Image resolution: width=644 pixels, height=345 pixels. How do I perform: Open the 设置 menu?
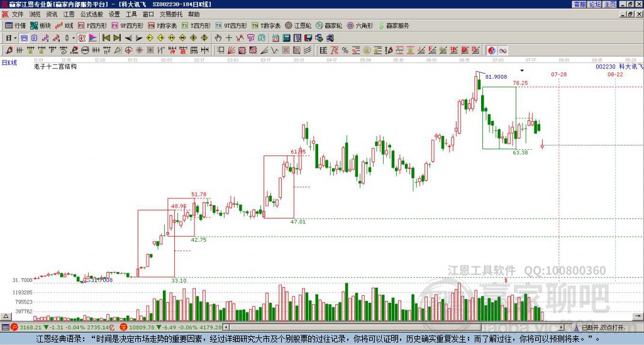point(114,14)
